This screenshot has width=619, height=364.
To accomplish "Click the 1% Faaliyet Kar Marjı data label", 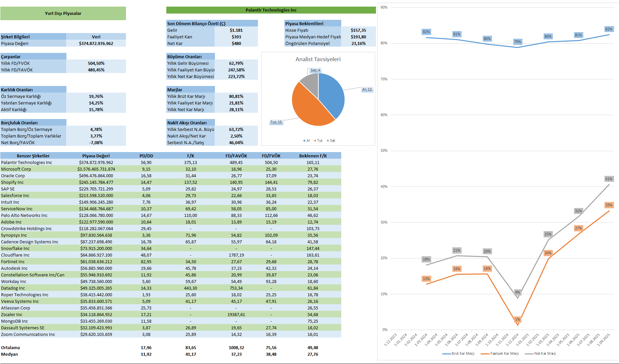I will [x=517, y=319].
